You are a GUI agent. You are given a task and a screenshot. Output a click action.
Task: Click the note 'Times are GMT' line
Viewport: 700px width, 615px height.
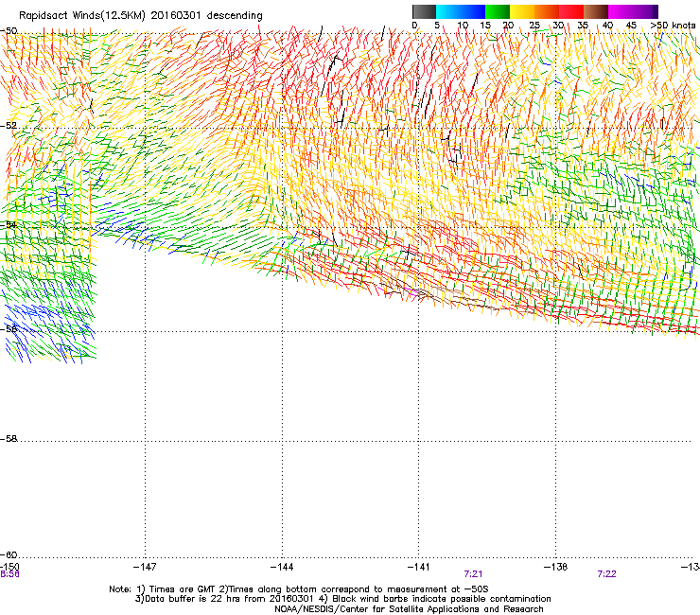299,589
